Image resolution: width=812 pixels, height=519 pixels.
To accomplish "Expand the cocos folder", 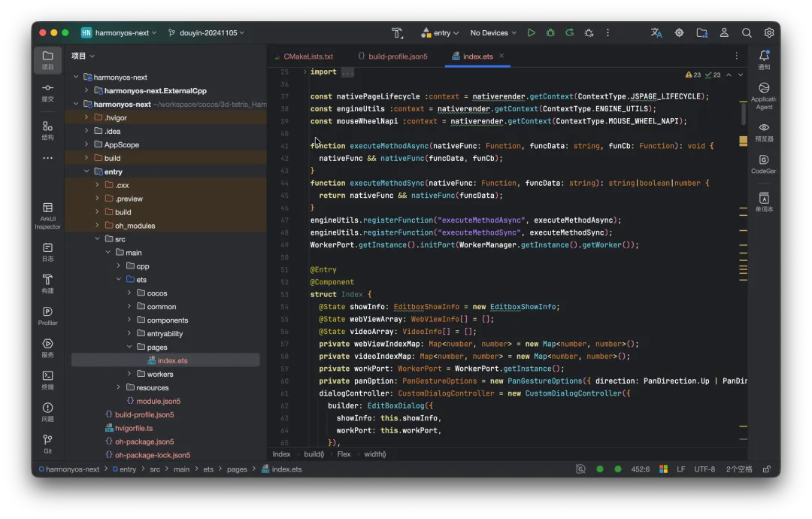I will [129, 293].
